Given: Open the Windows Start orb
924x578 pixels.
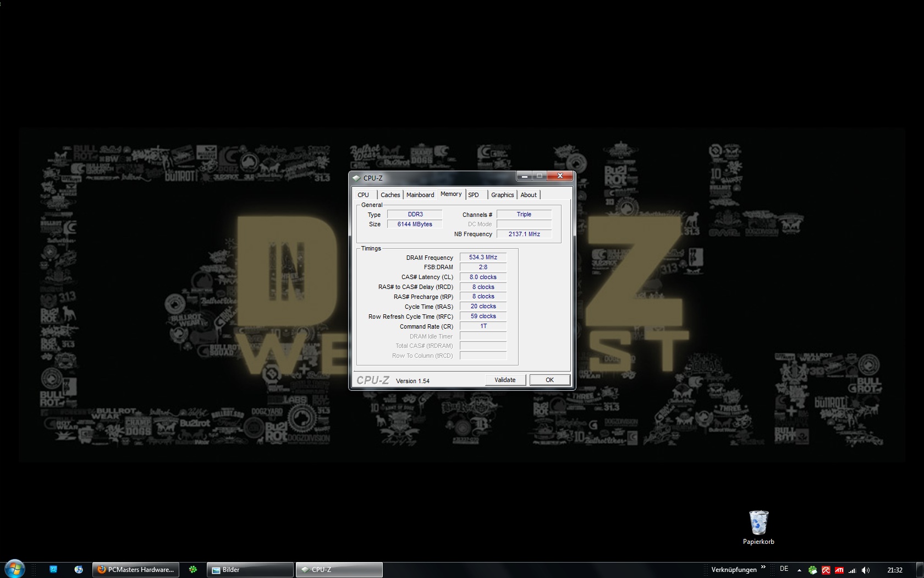Looking at the screenshot, I should (14, 569).
